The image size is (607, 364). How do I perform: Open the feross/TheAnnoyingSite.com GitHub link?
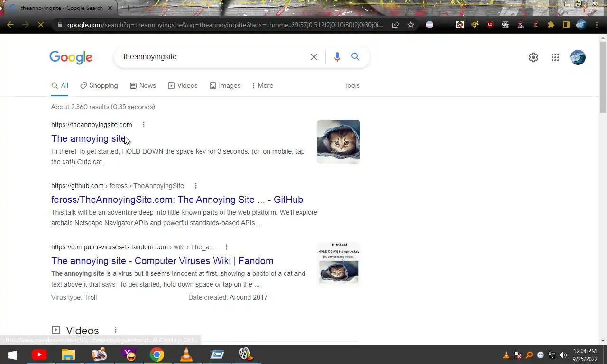(177, 200)
